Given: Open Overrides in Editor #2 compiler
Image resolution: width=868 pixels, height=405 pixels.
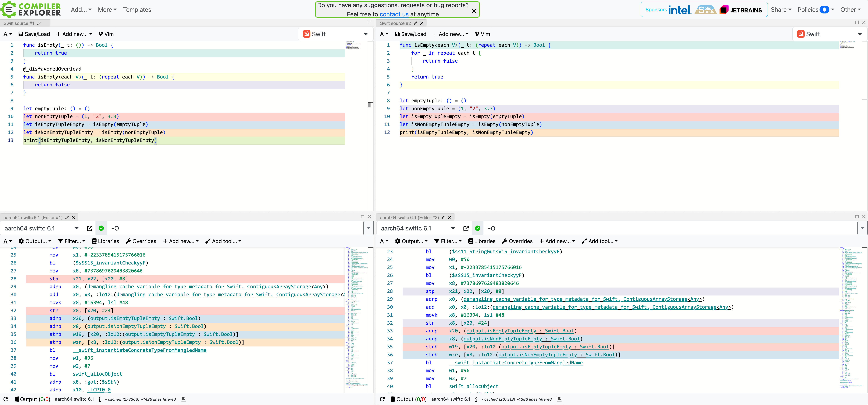Looking at the screenshot, I should tap(517, 241).
